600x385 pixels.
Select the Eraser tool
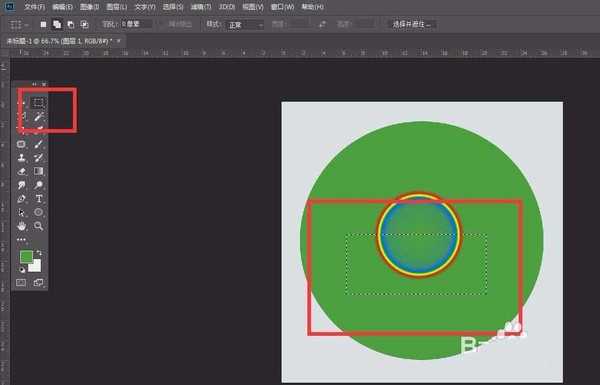21,171
